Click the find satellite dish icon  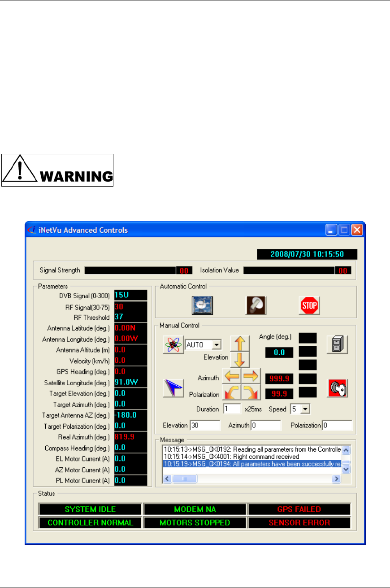point(202,306)
